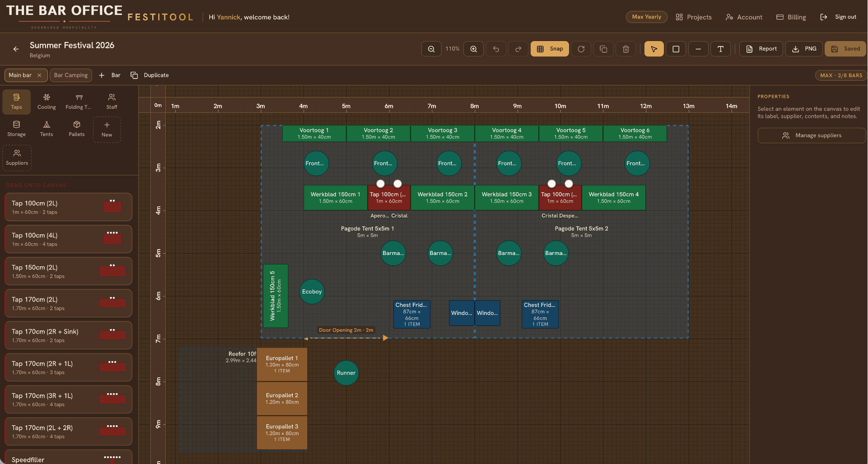Select Tap 170cm (3R + 1L) item
The height and width of the screenshot is (464, 868).
(68, 399)
